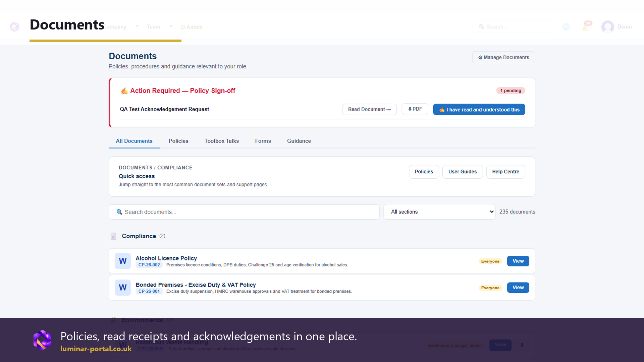Screen dimensions: 644x362
Task: Click the '235 documents' count
Action: click(x=517, y=212)
